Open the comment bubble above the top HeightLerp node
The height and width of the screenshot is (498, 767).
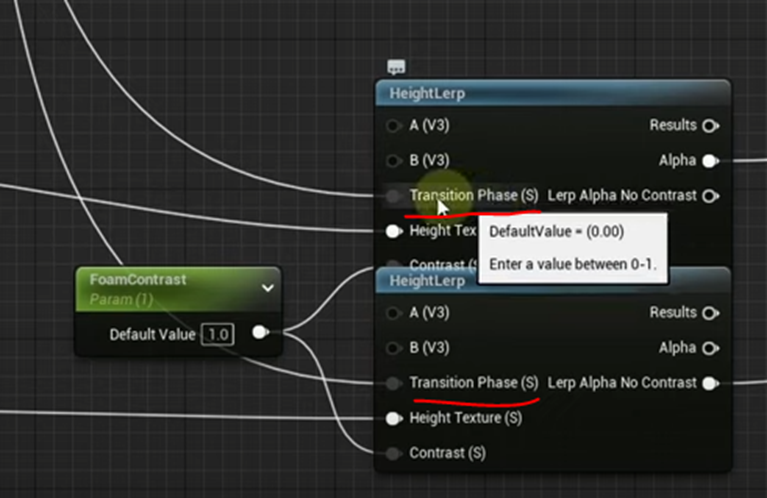[x=396, y=67]
